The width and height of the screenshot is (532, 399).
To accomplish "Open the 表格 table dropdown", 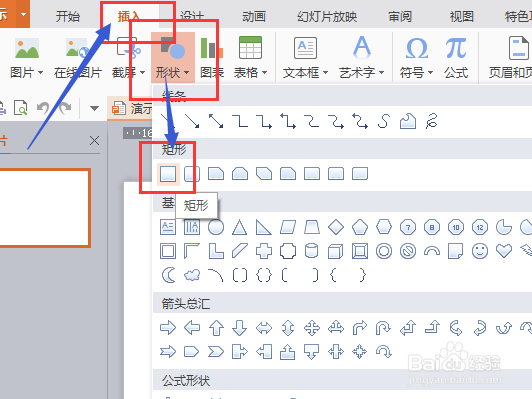I will pyautogui.click(x=250, y=58).
